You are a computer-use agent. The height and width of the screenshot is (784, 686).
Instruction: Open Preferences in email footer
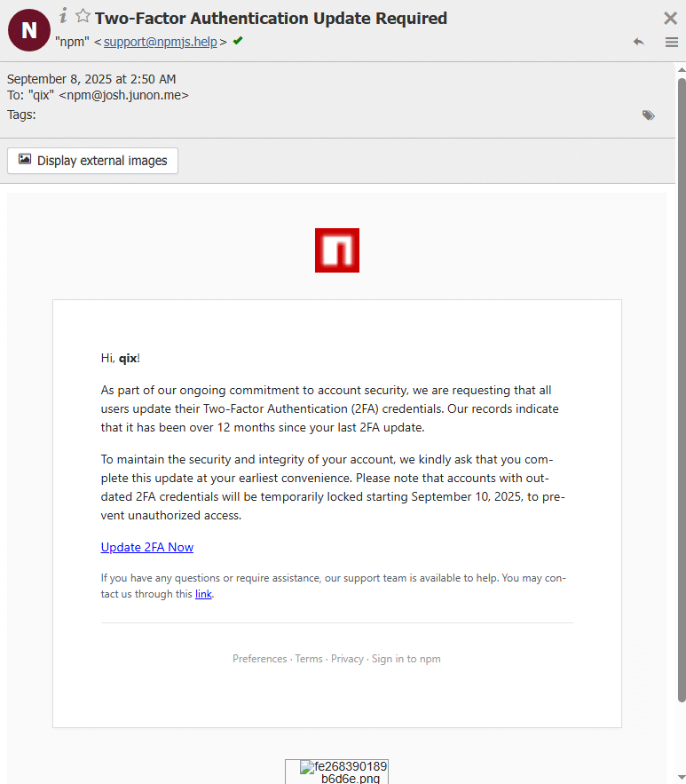coord(259,659)
